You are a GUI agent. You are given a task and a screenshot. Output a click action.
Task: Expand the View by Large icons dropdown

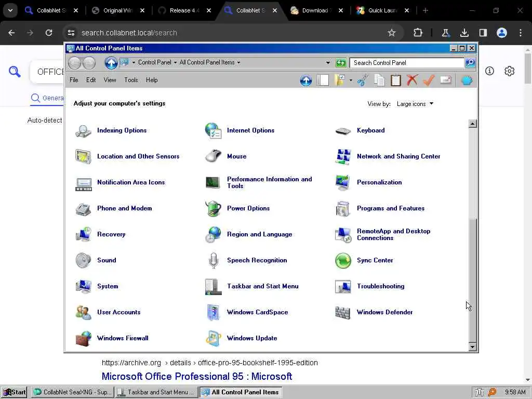pyautogui.click(x=415, y=104)
